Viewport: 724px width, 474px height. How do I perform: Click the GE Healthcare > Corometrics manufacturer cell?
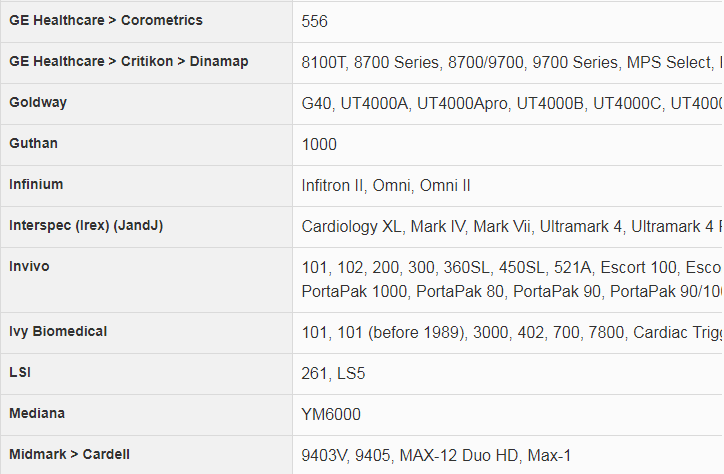(106, 21)
